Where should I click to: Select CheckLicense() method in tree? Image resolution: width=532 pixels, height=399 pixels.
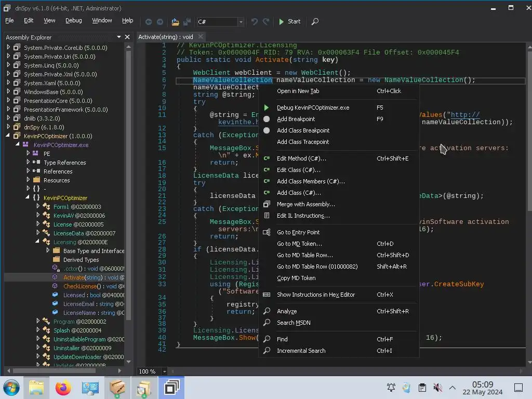click(x=94, y=286)
